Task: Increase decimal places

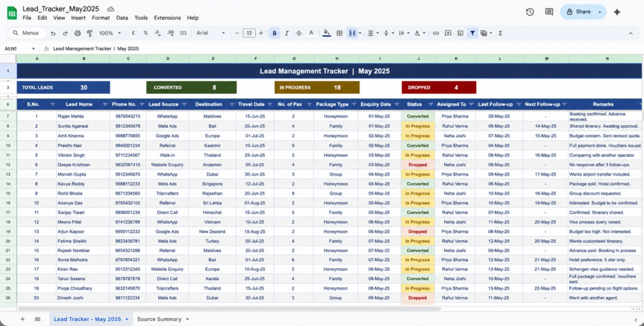Action: click(170, 33)
